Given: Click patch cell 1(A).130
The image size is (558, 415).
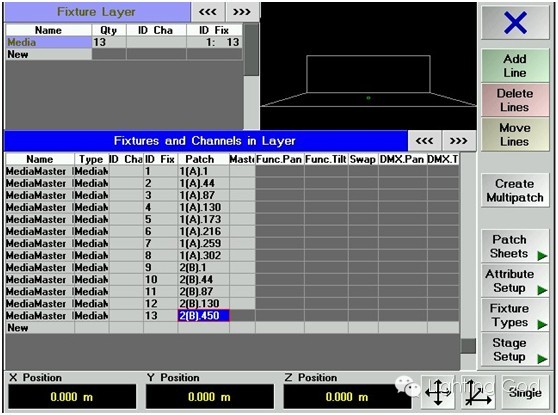Looking at the screenshot, I should coord(204,208).
